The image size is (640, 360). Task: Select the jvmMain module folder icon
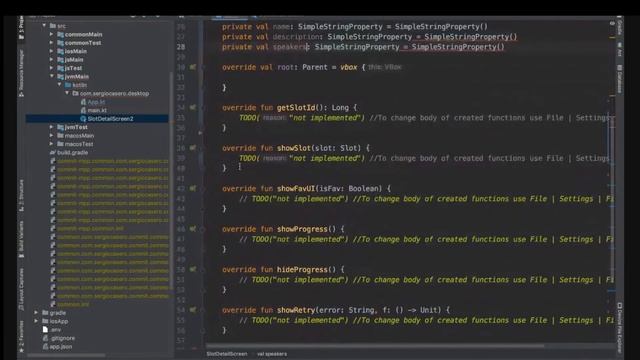[x=60, y=76]
